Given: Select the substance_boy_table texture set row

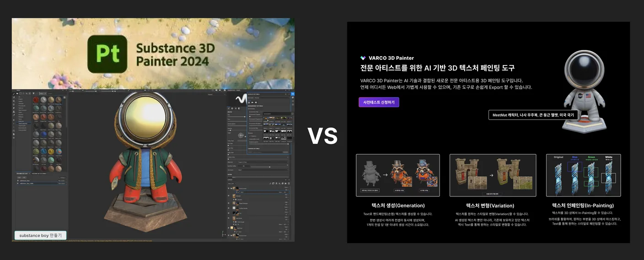Looking at the screenshot, I should 42,184.
